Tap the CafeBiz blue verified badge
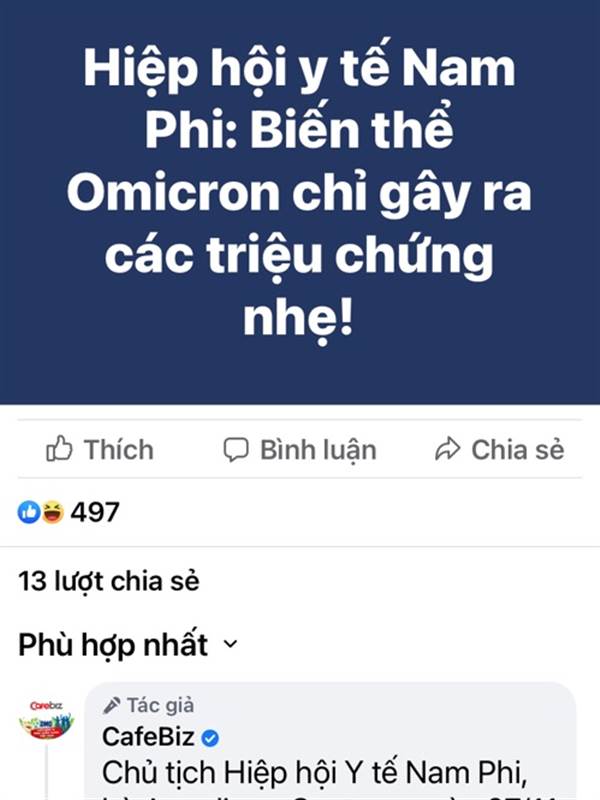 210,738
